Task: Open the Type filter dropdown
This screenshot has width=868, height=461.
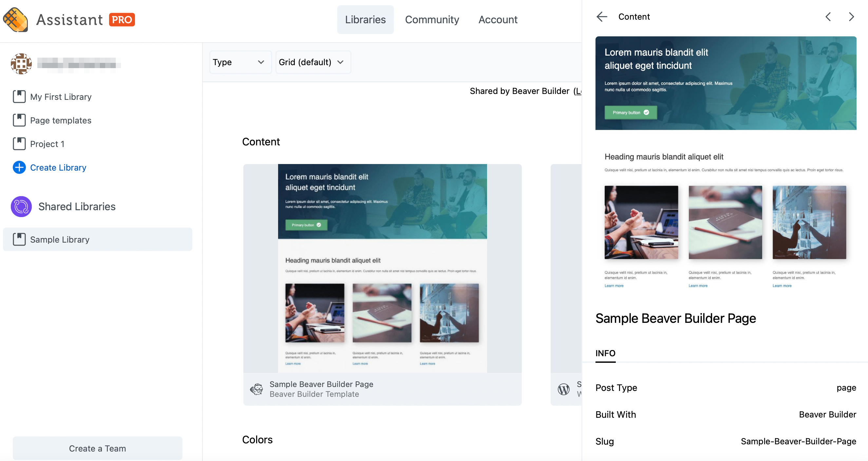Action: (239, 62)
